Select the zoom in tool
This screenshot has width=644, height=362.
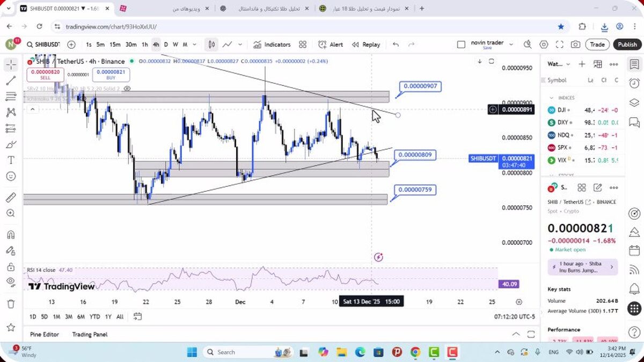pyautogui.click(x=11, y=213)
